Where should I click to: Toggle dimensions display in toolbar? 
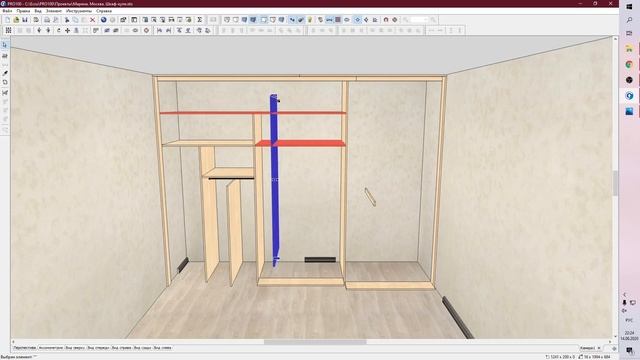click(329, 20)
